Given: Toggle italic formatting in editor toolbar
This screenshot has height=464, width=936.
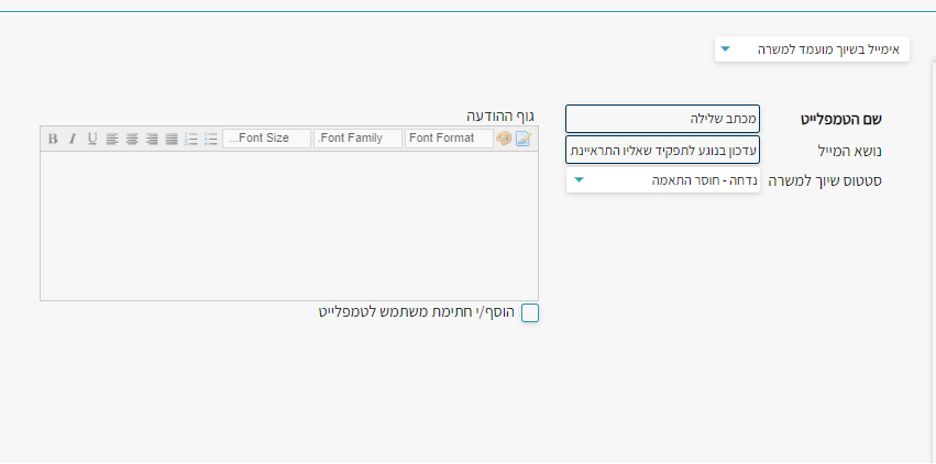Looking at the screenshot, I should [x=72, y=138].
